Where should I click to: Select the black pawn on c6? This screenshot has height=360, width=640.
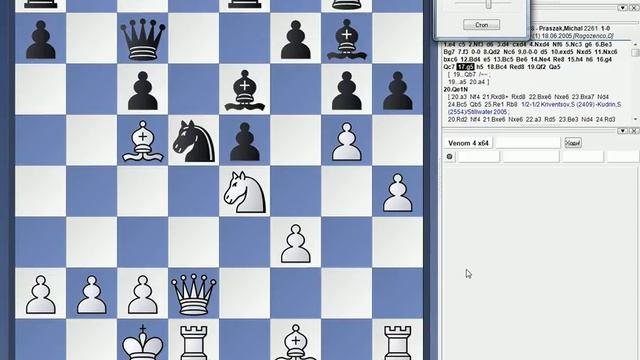click(x=142, y=90)
